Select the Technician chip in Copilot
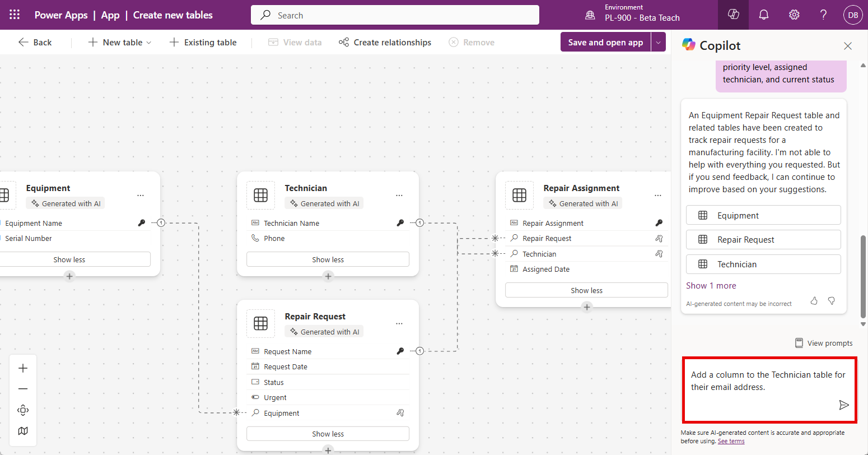This screenshot has height=455, width=868. pyautogui.click(x=763, y=264)
